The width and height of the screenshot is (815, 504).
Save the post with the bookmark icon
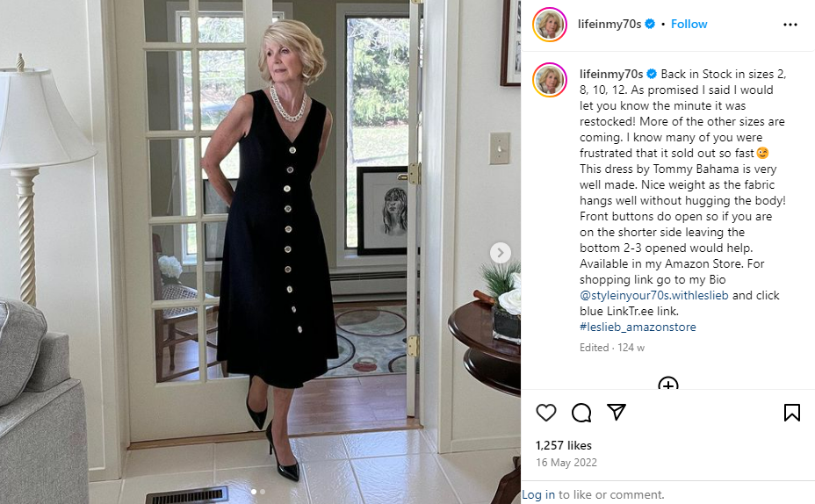tap(791, 413)
